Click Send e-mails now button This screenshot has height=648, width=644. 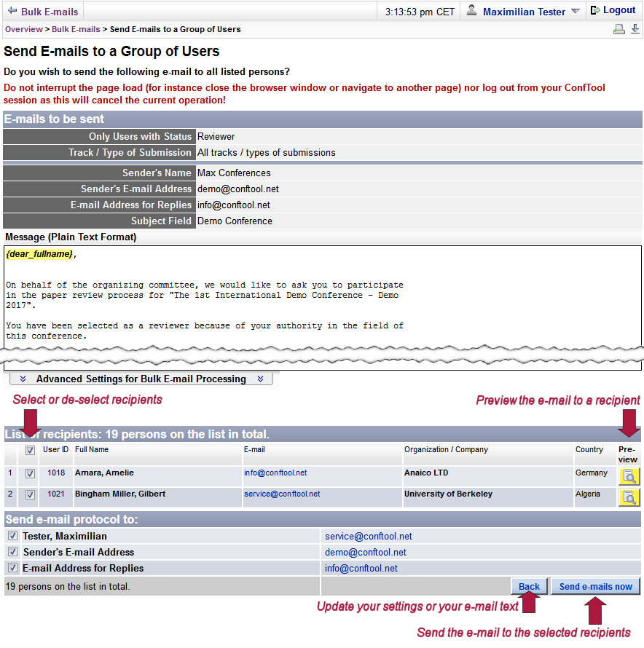(596, 586)
